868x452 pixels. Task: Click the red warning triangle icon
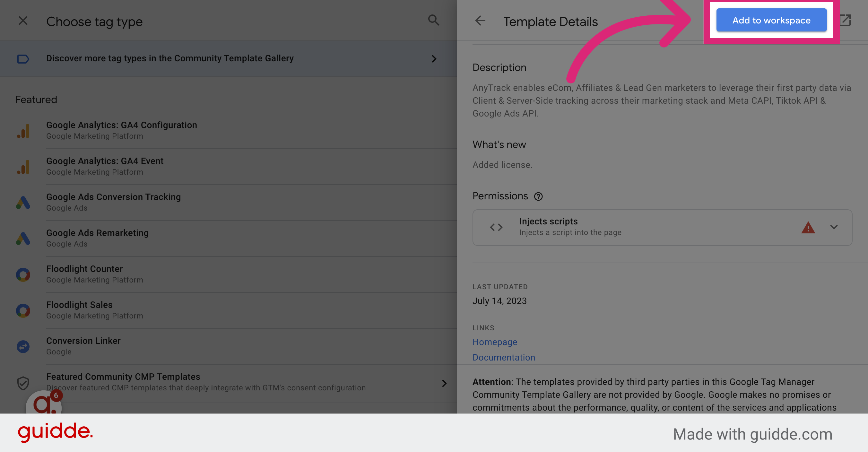[808, 228]
